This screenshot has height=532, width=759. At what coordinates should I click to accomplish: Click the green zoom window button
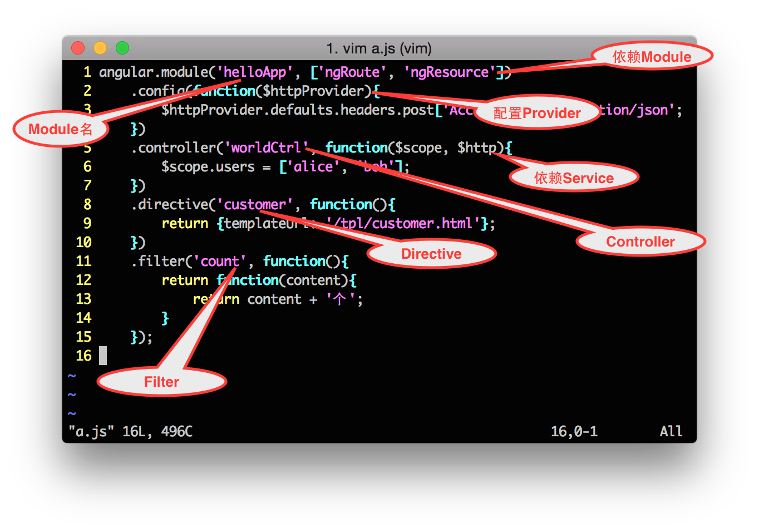[x=122, y=48]
